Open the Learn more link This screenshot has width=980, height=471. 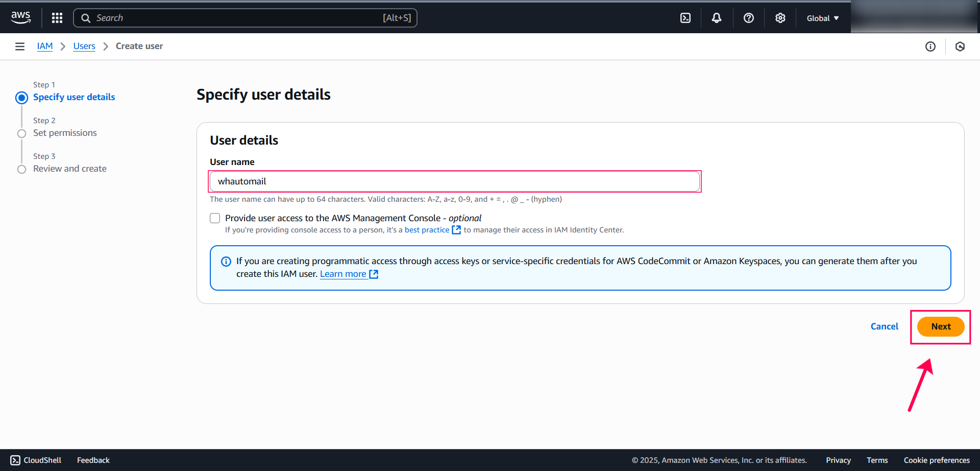tap(343, 274)
